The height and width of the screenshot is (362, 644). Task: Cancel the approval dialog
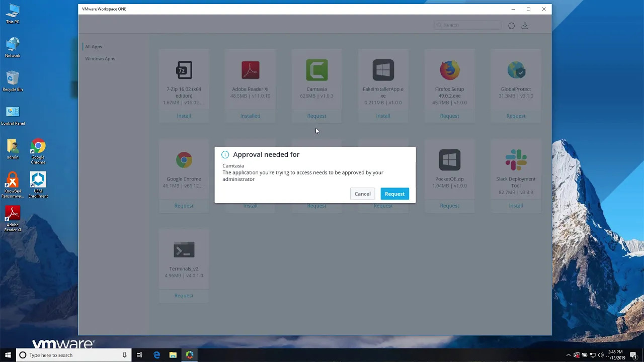point(362,194)
